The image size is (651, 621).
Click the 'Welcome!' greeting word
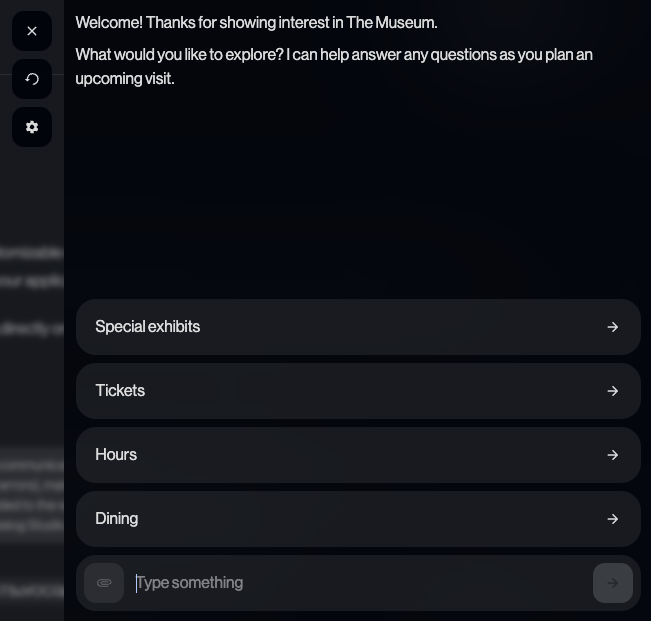pos(109,22)
